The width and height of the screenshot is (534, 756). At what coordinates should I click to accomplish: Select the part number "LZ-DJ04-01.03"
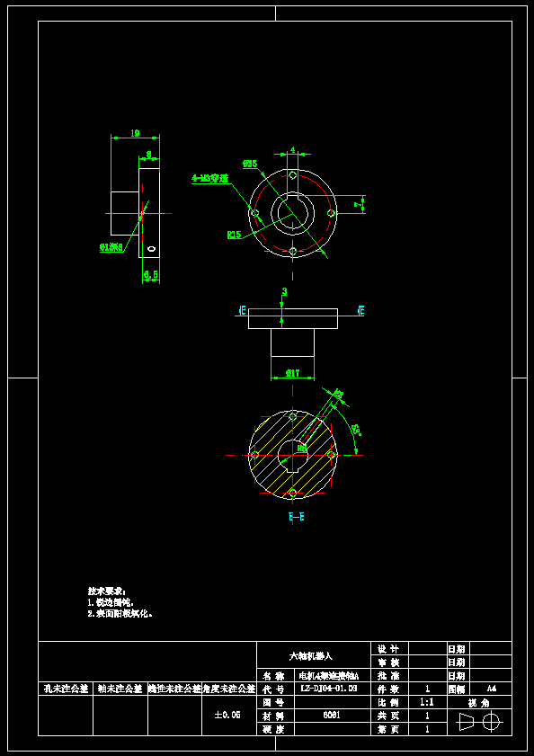[x=328, y=689]
